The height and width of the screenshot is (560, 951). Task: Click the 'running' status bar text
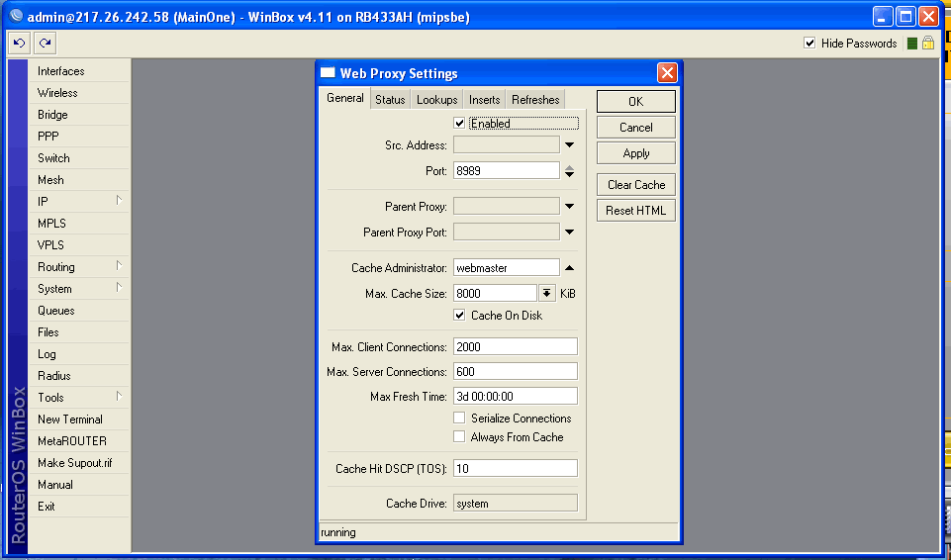point(338,532)
